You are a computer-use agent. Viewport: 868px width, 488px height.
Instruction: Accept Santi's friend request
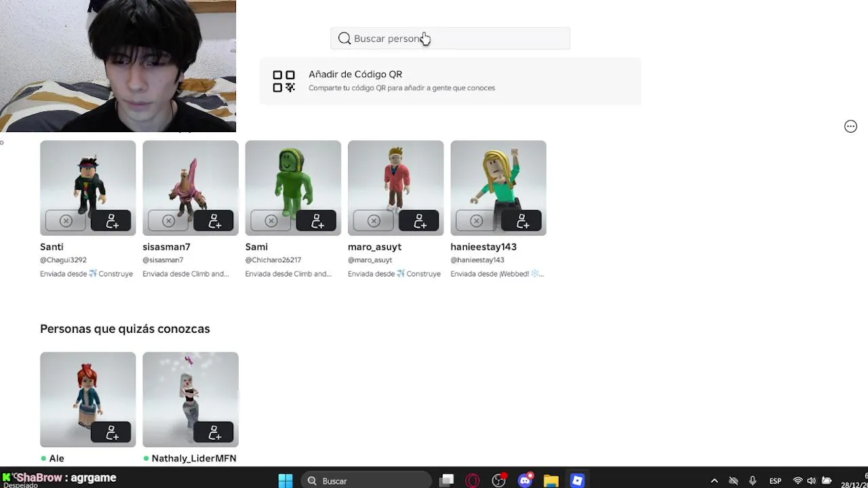point(111,221)
